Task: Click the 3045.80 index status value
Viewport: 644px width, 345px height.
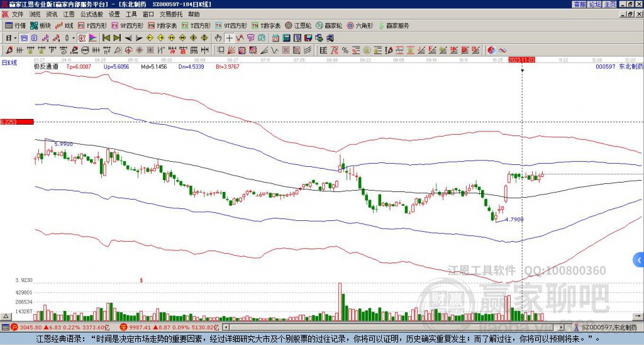Action: tap(31, 327)
